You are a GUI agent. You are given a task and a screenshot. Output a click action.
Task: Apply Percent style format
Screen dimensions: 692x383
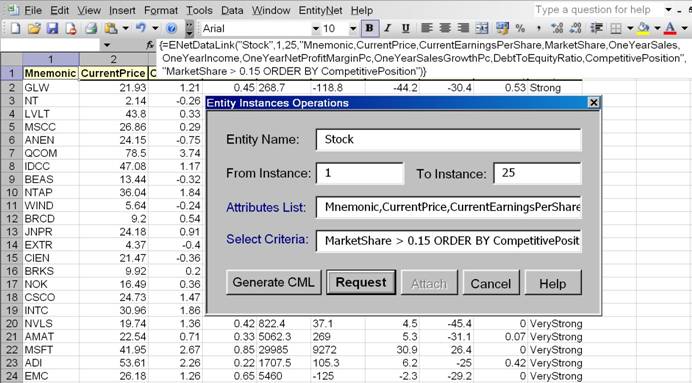[x=520, y=29]
